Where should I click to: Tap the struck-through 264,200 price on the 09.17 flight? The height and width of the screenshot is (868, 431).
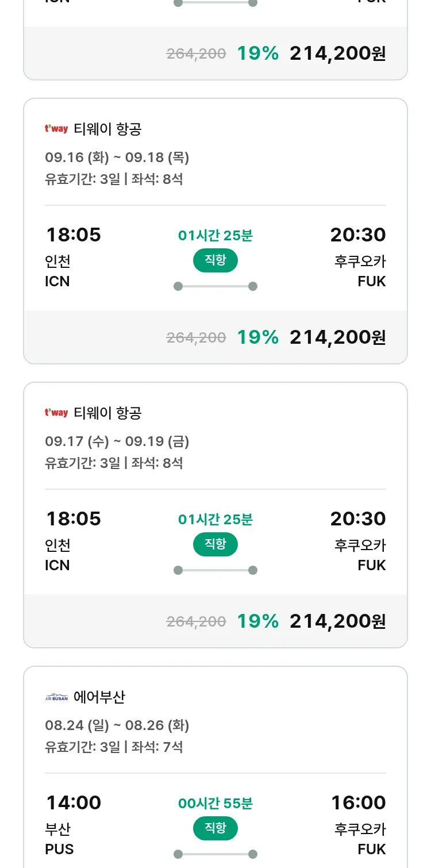click(196, 621)
